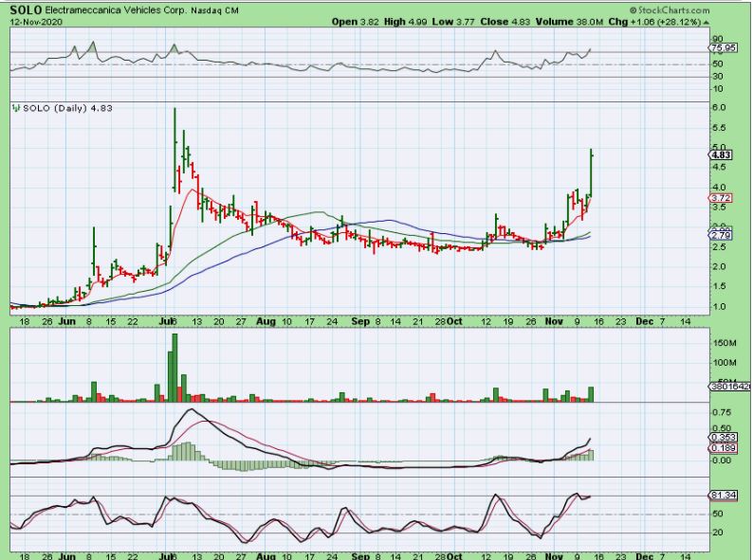Click the Nov label on the price date axis
This screenshot has width=753, height=560.
point(553,320)
